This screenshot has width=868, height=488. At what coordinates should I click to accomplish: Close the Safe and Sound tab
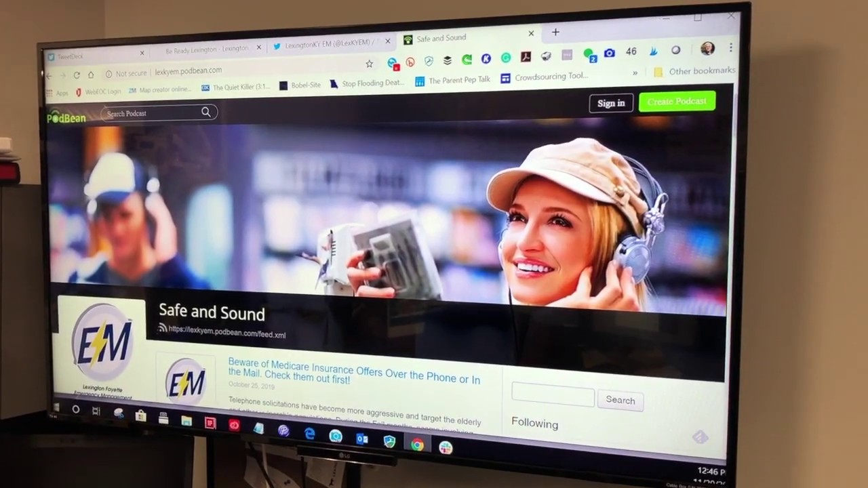(x=531, y=33)
